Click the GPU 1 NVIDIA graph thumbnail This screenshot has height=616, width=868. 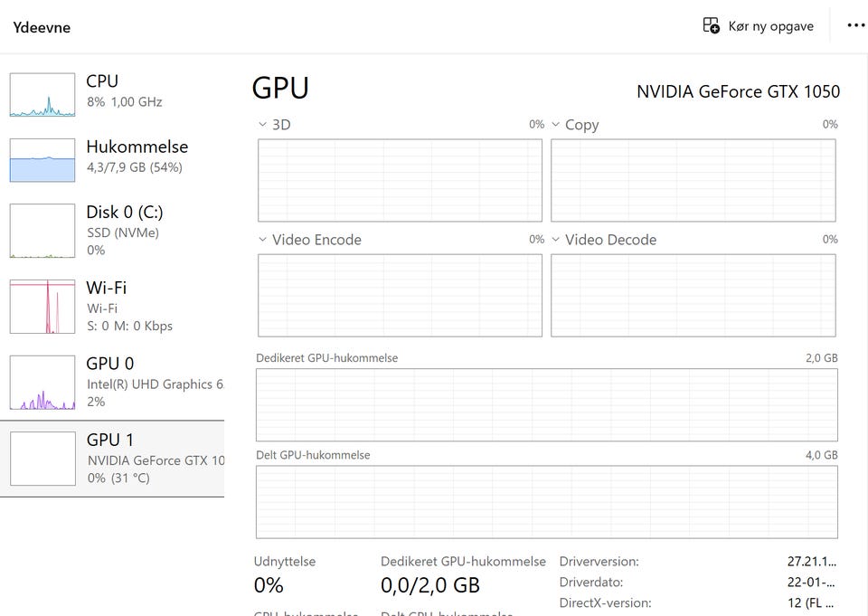pyautogui.click(x=42, y=459)
